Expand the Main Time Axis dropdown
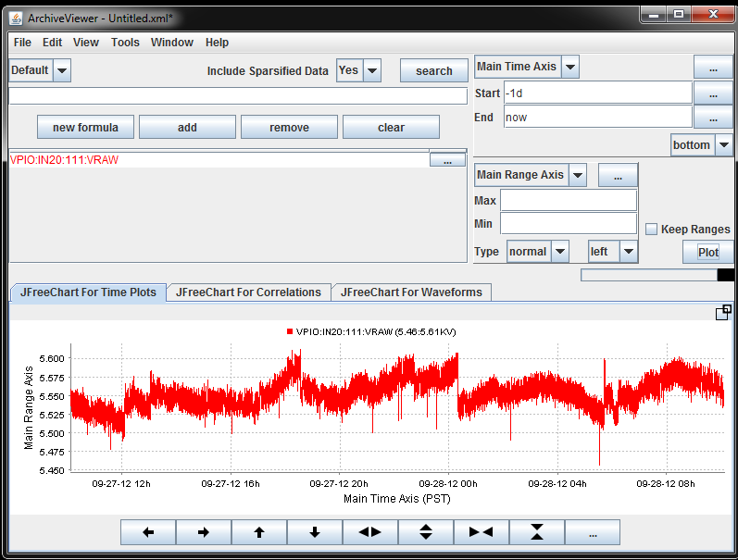Viewport: 738px width, 560px height. pos(570,67)
